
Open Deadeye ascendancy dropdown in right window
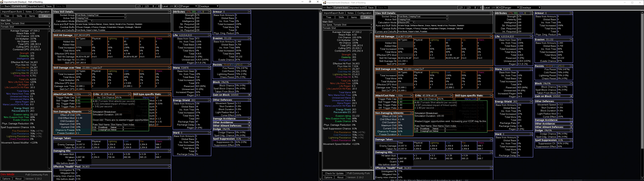coord(531,8)
